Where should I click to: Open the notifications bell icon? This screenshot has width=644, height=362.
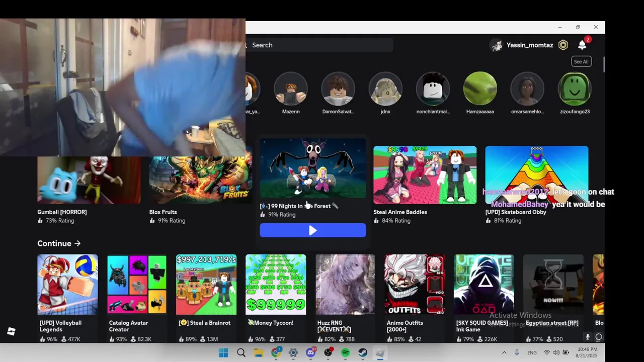coord(582,45)
